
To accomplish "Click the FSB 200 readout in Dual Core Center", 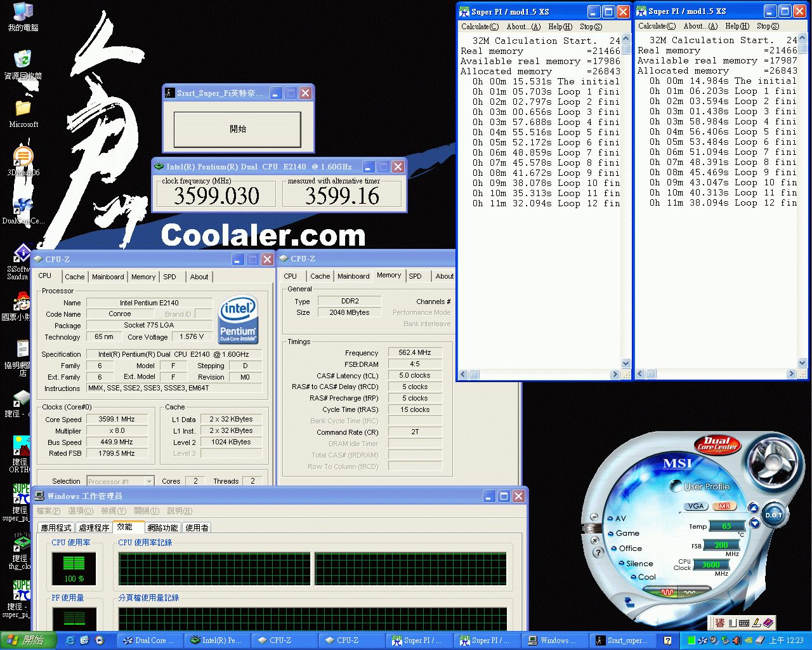I will pos(721,545).
